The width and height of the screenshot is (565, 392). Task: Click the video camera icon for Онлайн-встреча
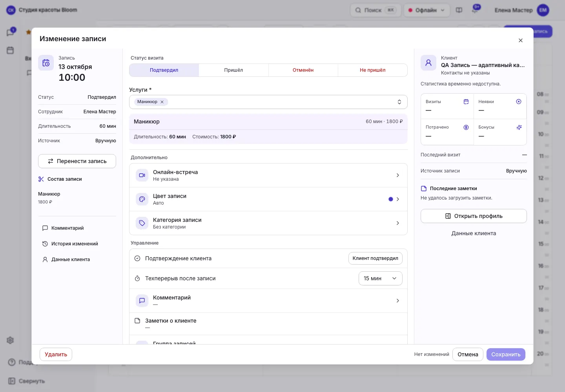click(142, 175)
